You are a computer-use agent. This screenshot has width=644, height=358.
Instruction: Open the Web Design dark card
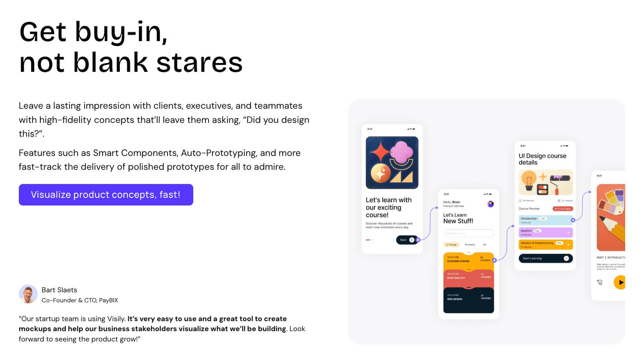coord(468,299)
